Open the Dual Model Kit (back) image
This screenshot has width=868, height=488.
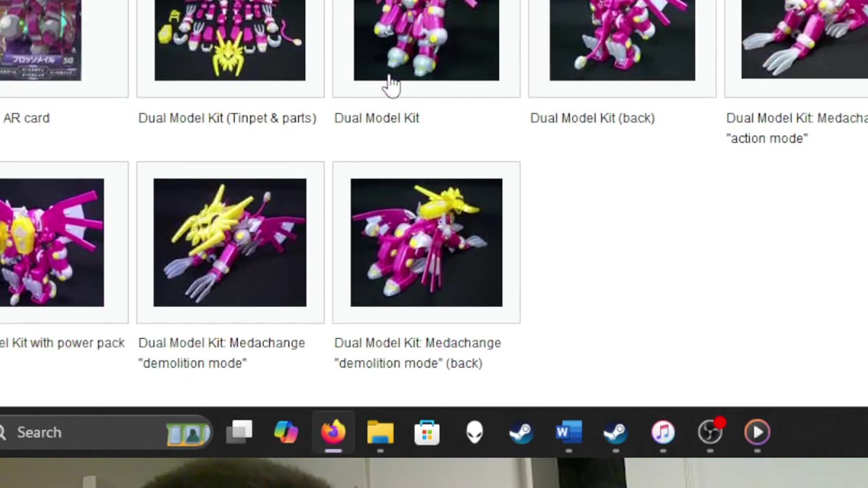click(623, 40)
